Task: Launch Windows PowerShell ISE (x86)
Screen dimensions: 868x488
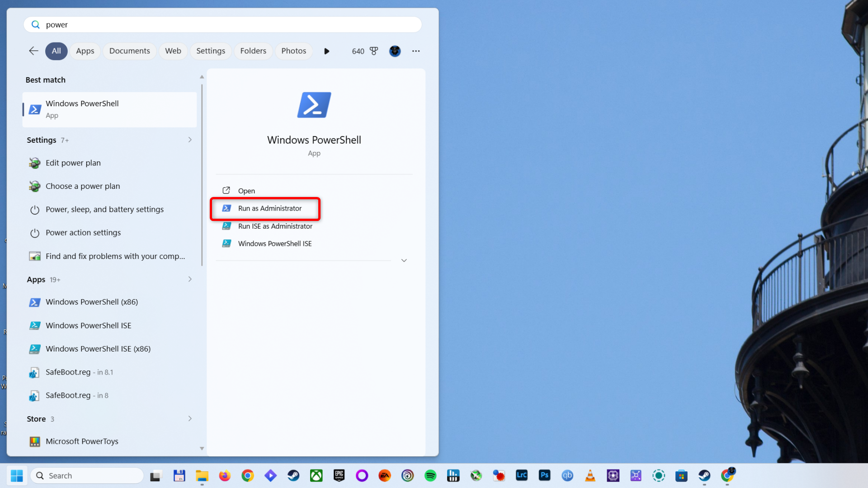Action: (x=109, y=349)
